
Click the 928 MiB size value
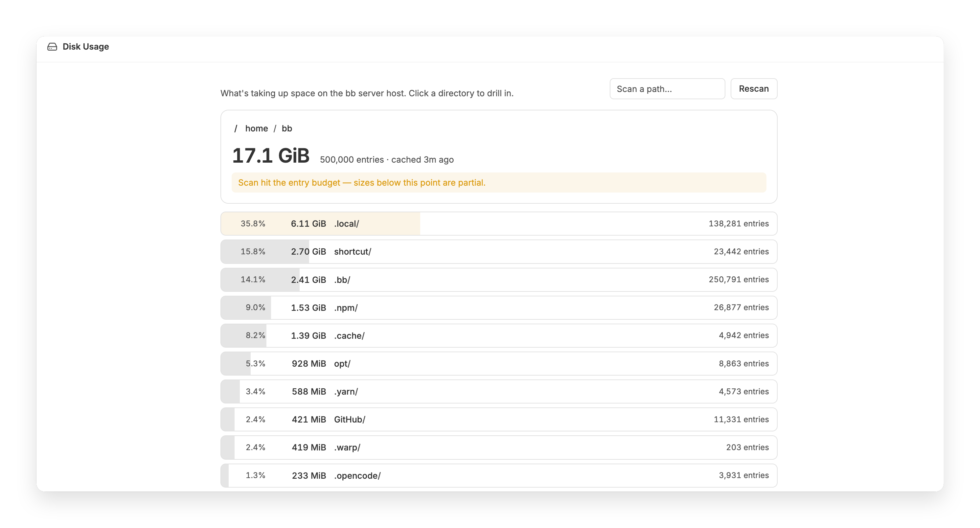[308, 363]
